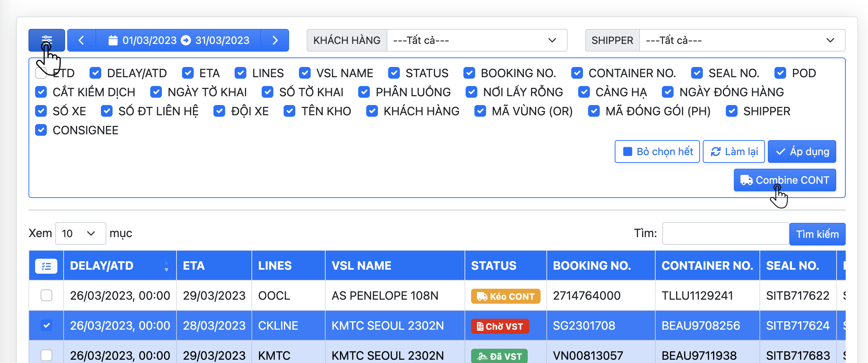Enable the ETD column checkbox
The width and height of the screenshot is (868, 363).
[x=41, y=73]
